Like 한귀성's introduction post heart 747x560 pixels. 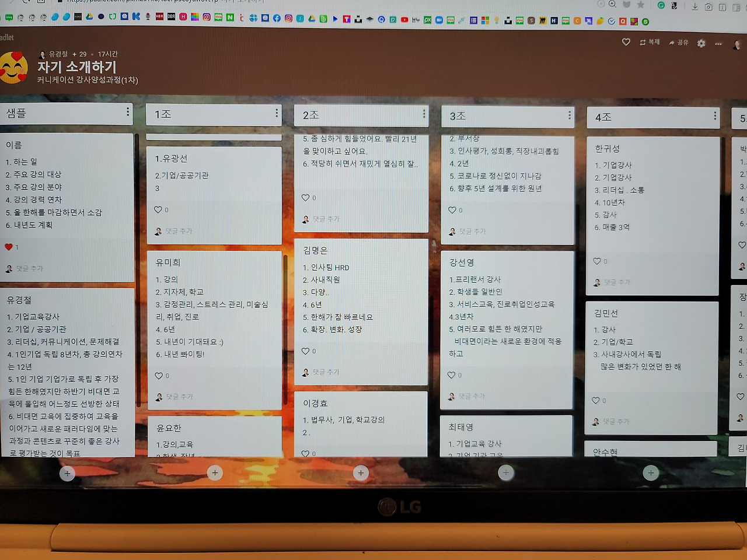pos(596,261)
